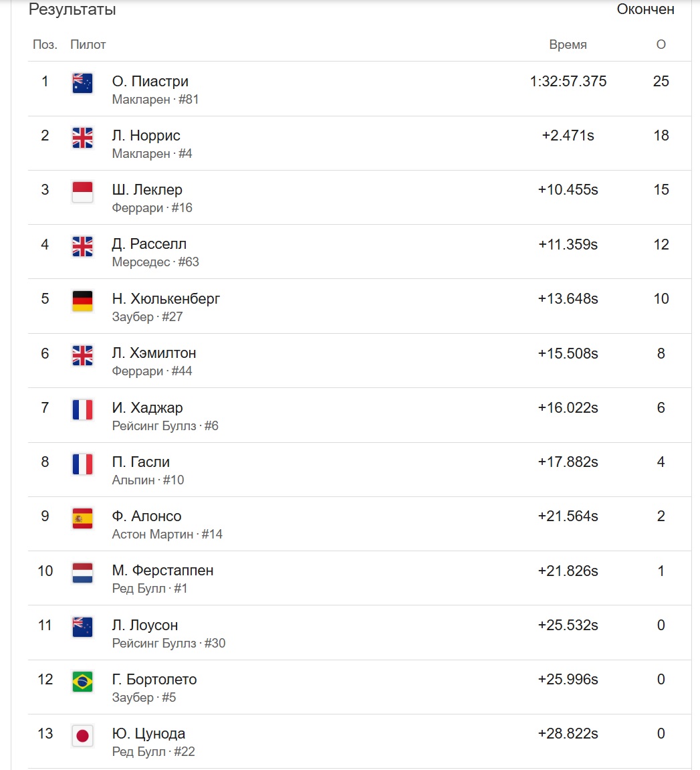Click the Monaco flag beside Леклер
This screenshot has height=770, width=700.
coord(82,192)
